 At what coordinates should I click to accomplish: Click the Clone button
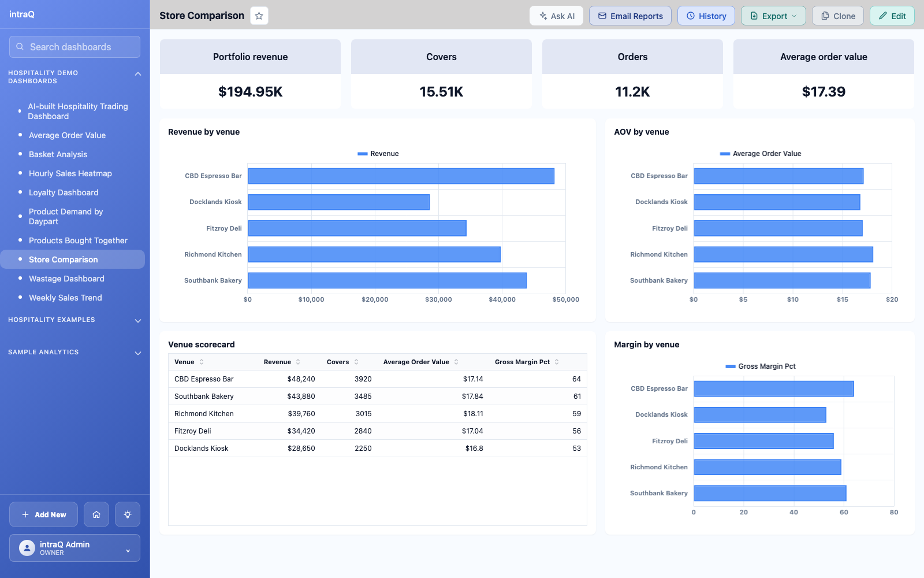(838, 16)
